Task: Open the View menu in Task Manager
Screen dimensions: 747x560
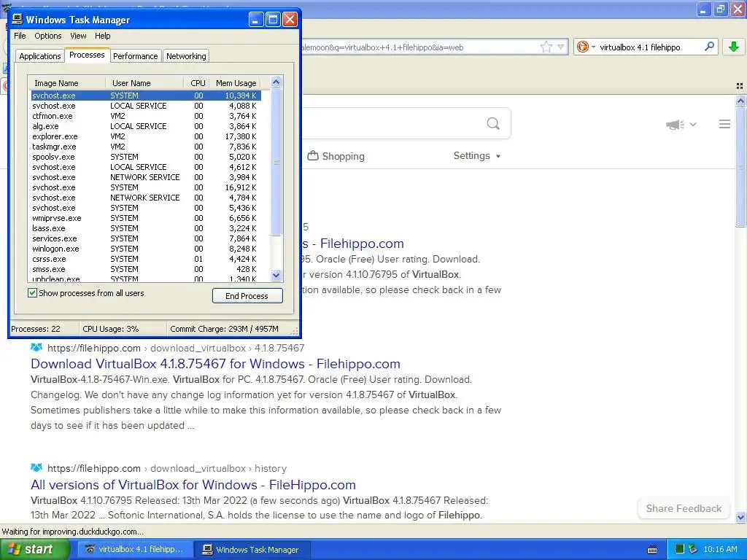Action: pyautogui.click(x=78, y=36)
